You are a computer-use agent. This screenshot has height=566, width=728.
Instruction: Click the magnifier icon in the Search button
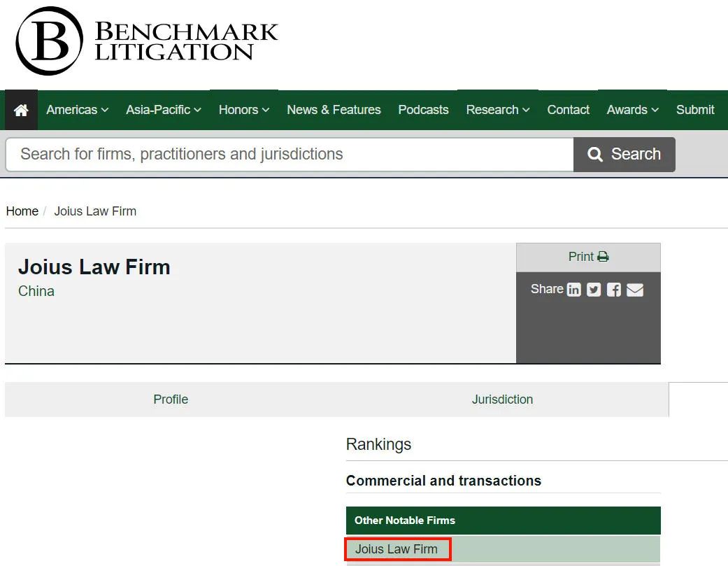click(x=595, y=154)
